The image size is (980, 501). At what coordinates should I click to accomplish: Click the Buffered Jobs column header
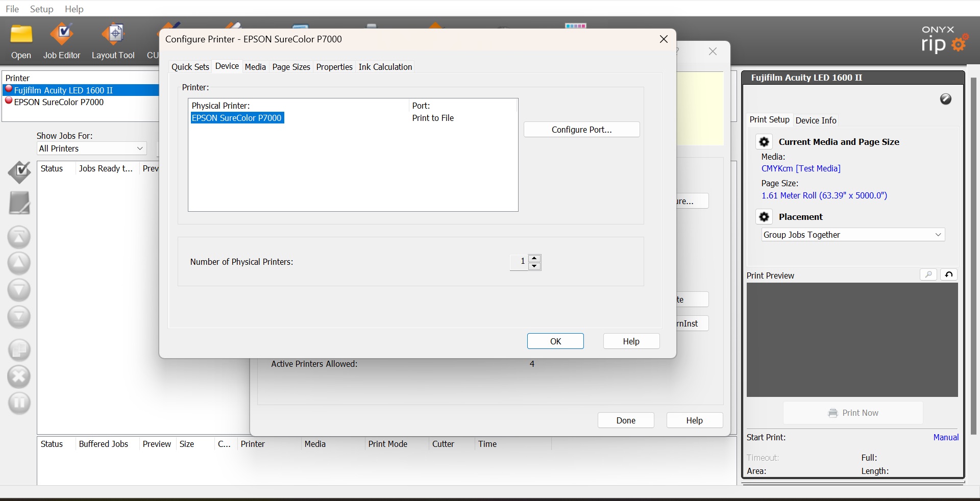click(x=107, y=444)
